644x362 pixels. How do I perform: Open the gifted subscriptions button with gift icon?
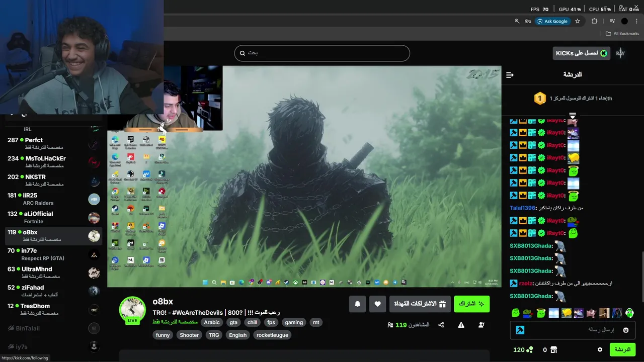(420, 304)
